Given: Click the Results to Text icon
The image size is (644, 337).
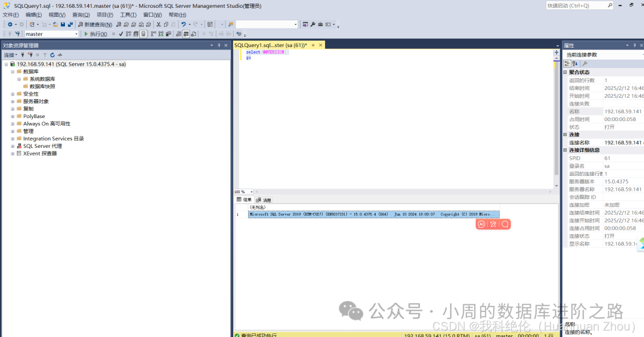Looking at the screenshot, I should 179,33.
